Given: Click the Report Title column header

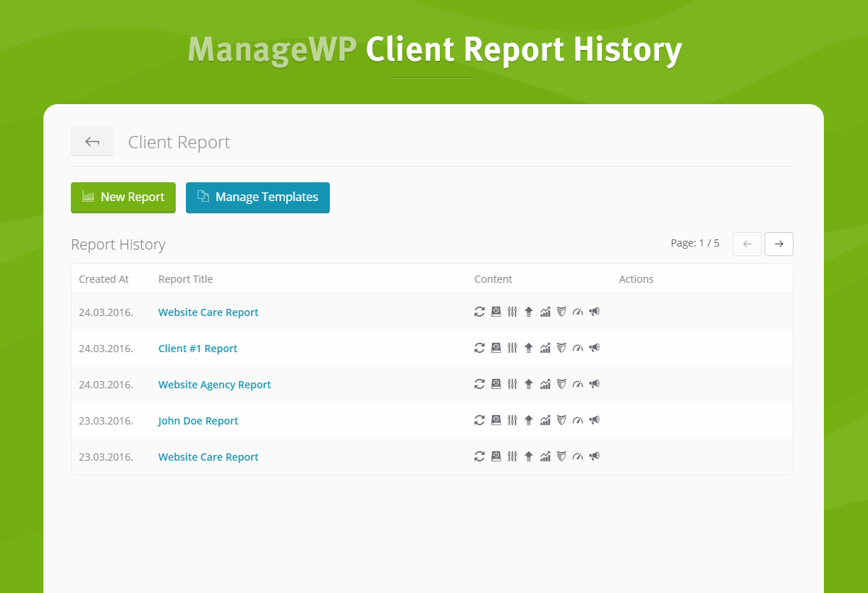Looking at the screenshot, I should 185,279.
